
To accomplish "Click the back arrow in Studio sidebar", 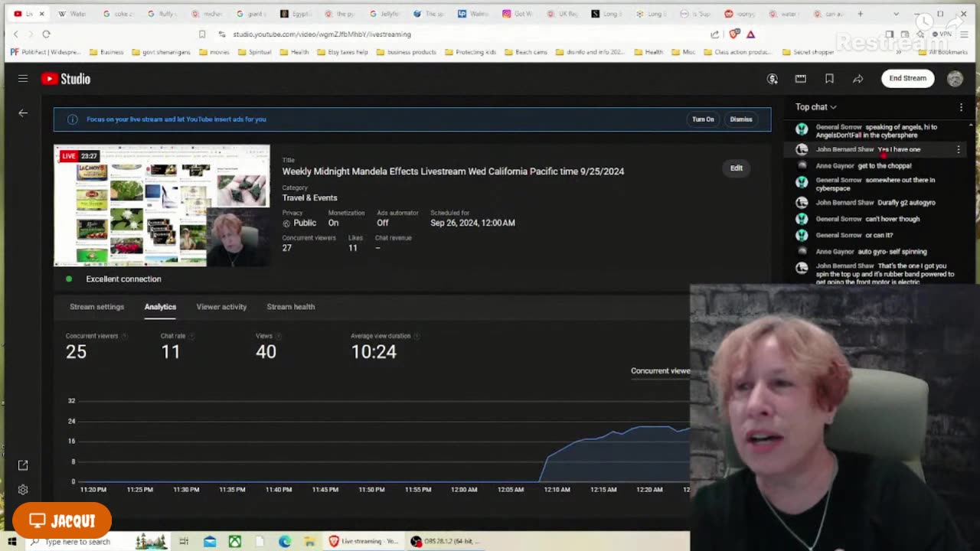I will tap(23, 113).
